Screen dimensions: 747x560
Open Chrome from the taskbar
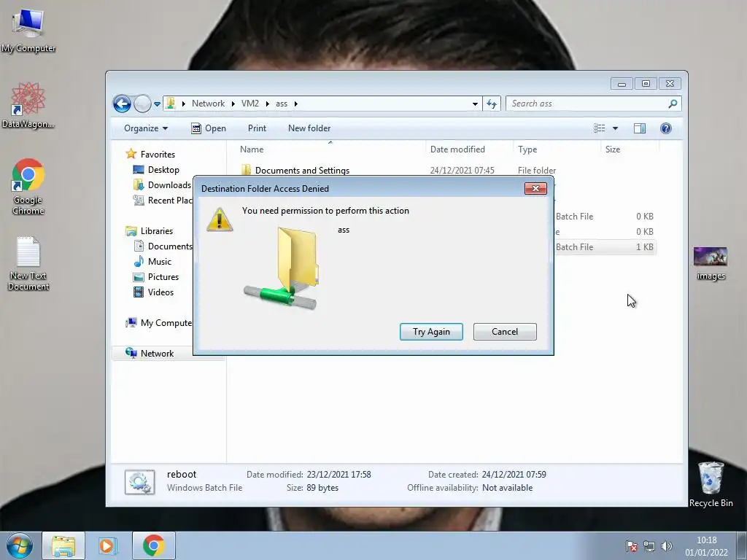coord(153,545)
